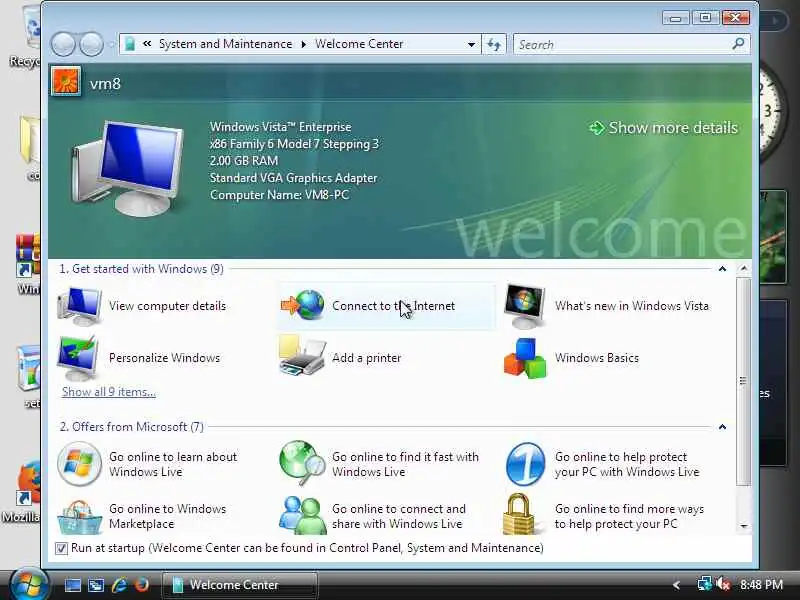
Task: Click Switch between windows quick launch icon
Action: [96, 585]
